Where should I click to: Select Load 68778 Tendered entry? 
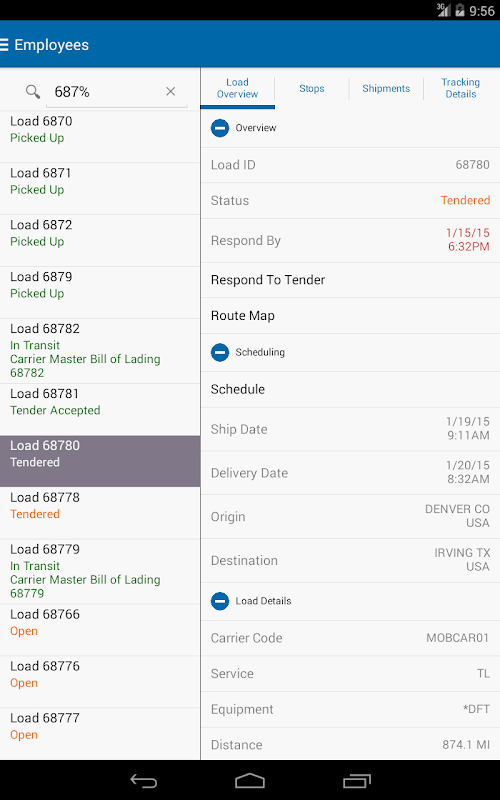(100, 513)
